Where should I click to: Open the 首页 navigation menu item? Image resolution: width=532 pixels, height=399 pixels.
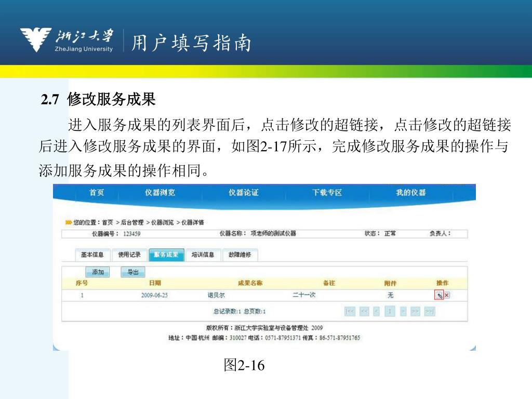tap(96, 192)
